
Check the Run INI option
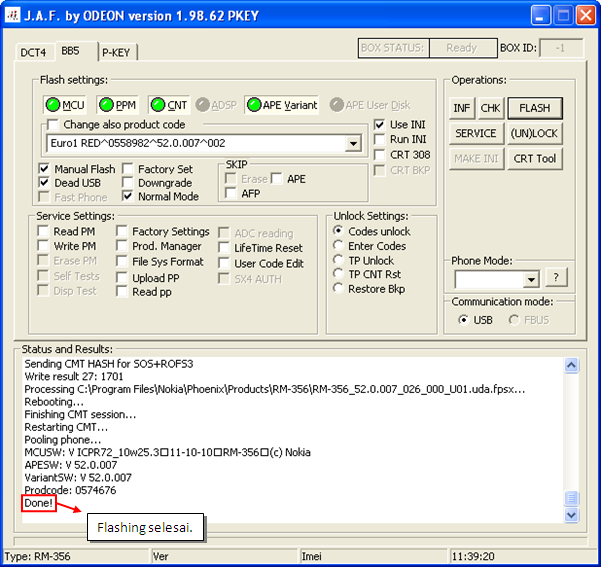click(379, 139)
